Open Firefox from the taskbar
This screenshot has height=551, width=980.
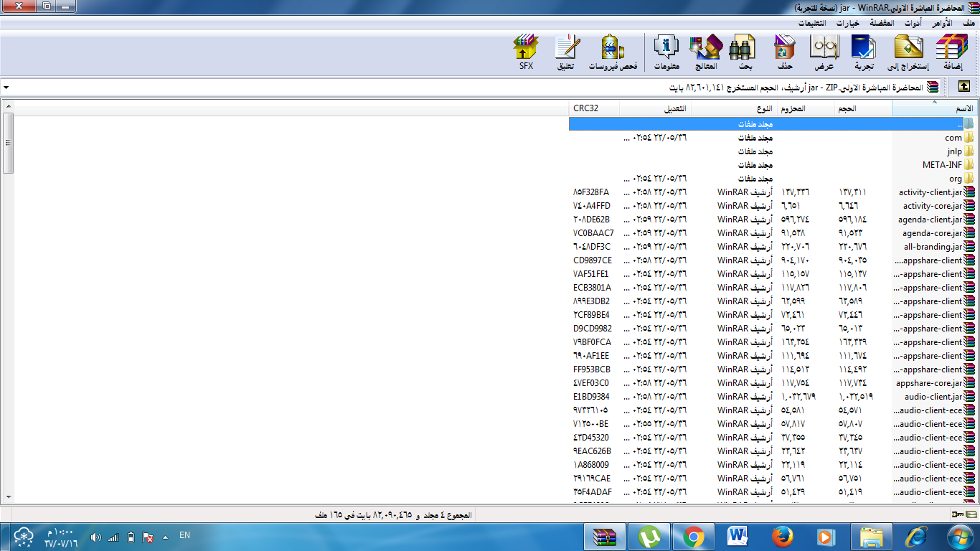coord(782,536)
